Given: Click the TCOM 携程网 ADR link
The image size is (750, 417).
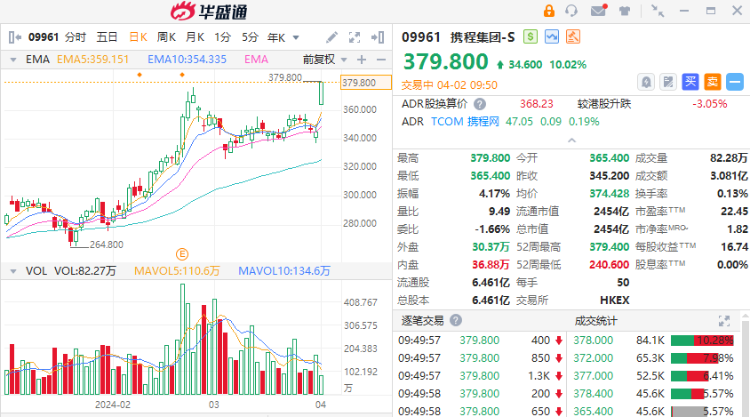Looking at the screenshot, I should tap(464, 121).
